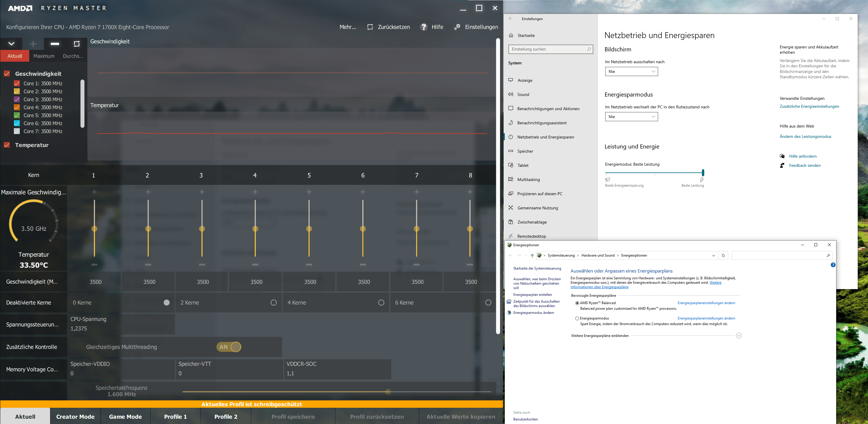
Task: Select the 6 Kerne deactivated cores radio
Action: tap(488, 303)
